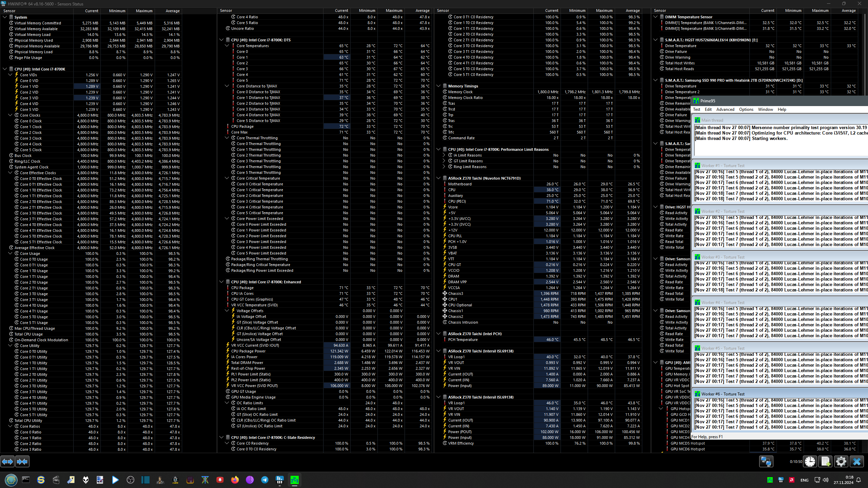Screen dimensions: 868x488
Task: Collapse the Core Effective Clocks group
Action: pos(11,173)
